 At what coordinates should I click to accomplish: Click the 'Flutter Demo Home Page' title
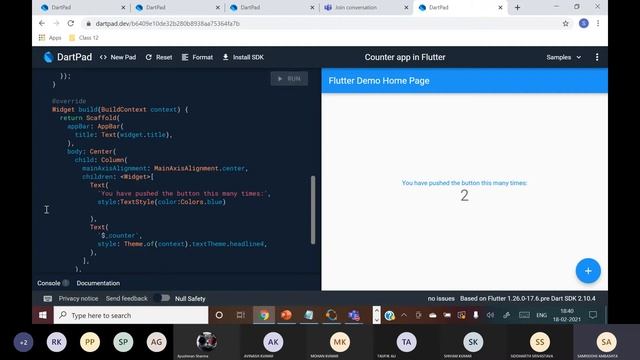(379, 81)
